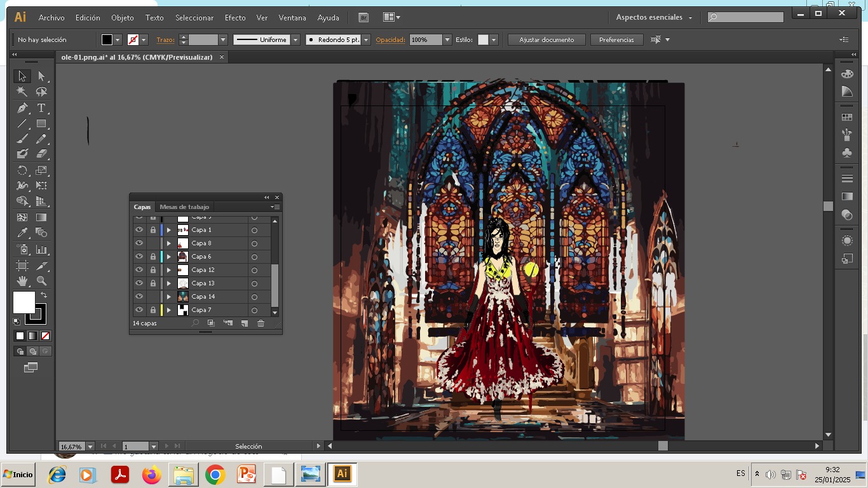The image size is (868, 488).
Task: Open the Inicio start button
Action: point(18,475)
